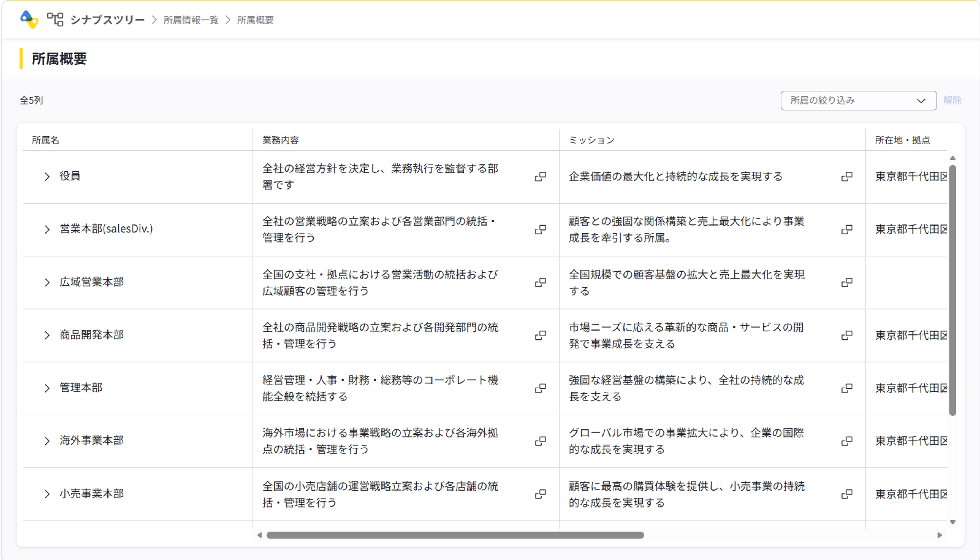Expand the 役員 row

click(x=47, y=176)
